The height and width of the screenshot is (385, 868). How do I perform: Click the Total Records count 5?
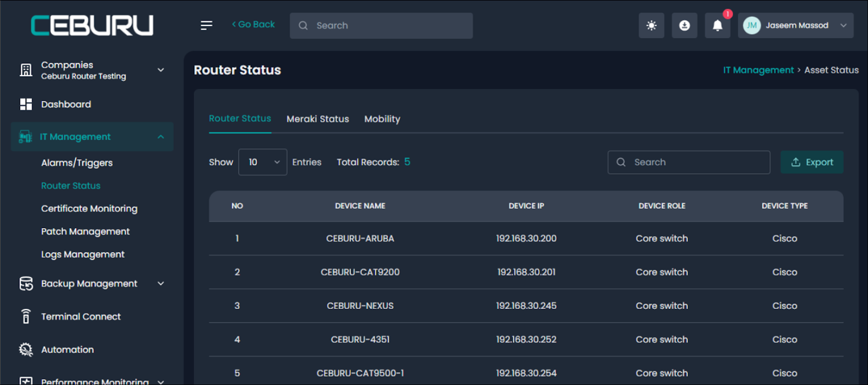407,162
